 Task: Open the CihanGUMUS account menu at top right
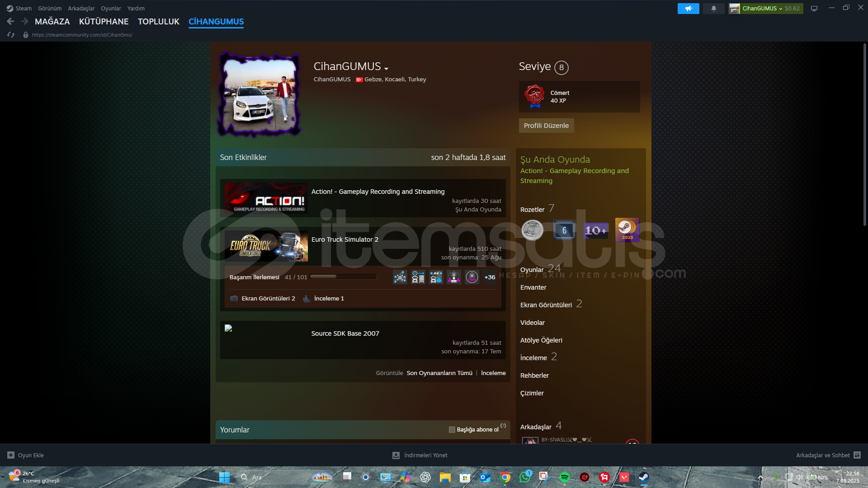click(x=766, y=8)
